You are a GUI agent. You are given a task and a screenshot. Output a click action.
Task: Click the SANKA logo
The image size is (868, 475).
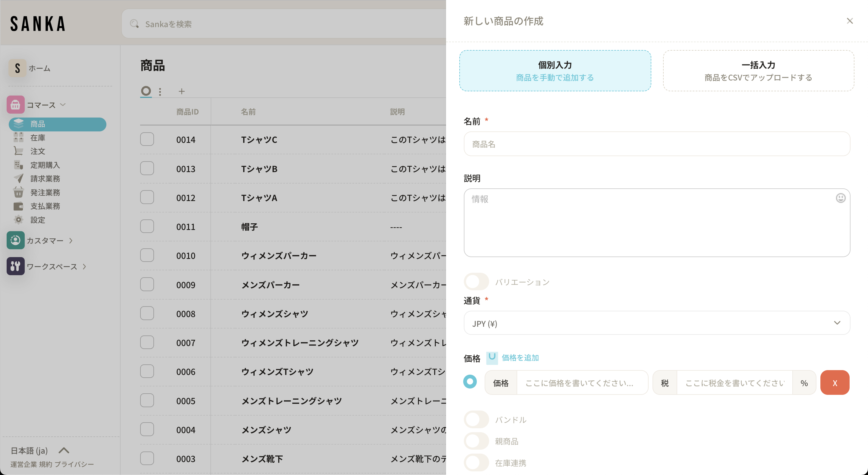[x=38, y=24]
